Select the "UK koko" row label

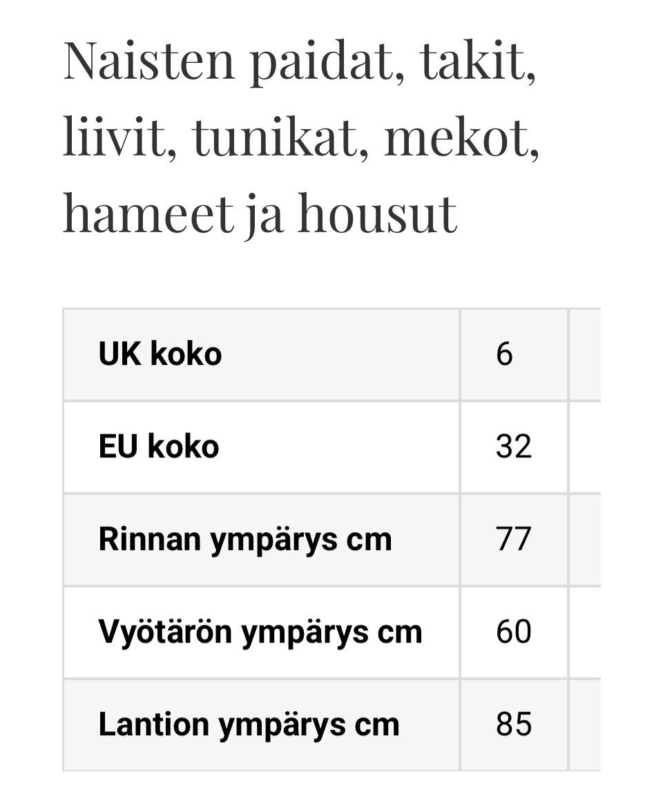click(160, 355)
